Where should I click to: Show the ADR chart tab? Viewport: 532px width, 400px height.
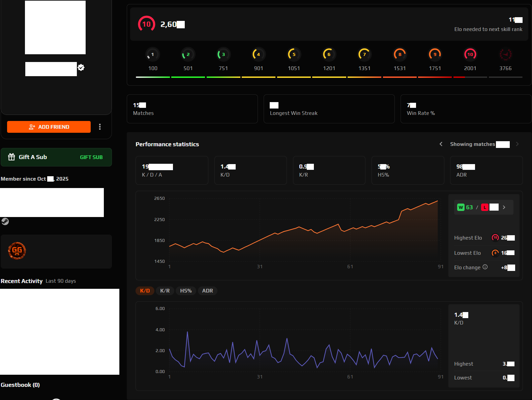pos(207,291)
